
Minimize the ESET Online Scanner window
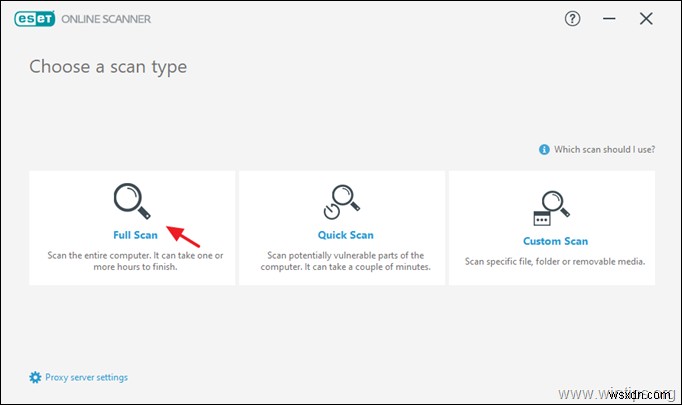click(x=609, y=19)
